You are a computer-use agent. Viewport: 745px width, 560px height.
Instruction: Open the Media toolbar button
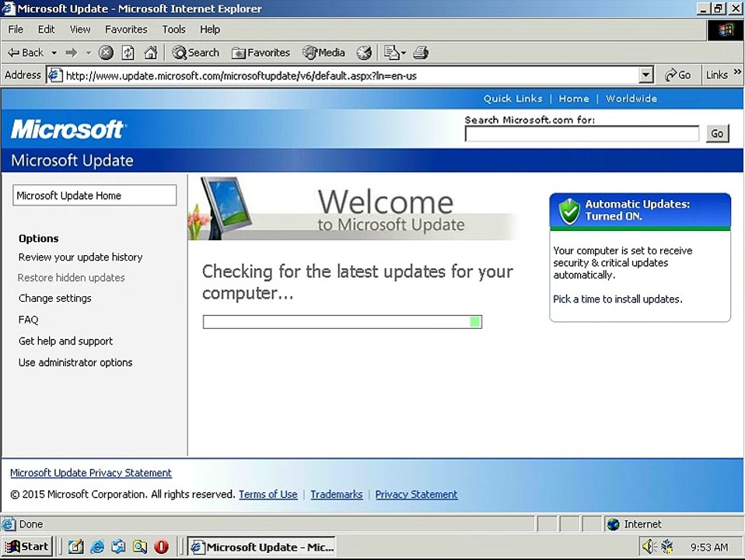[x=324, y=52]
